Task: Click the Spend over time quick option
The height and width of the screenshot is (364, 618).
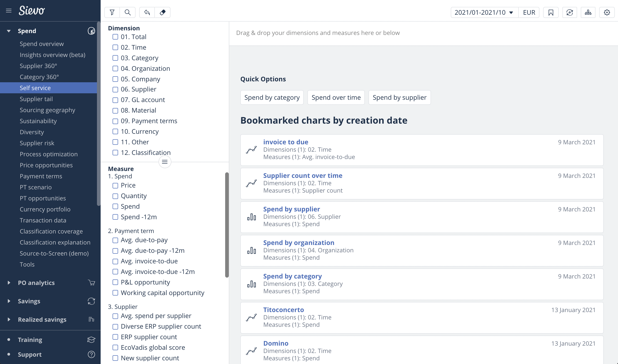Action: [x=336, y=97]
